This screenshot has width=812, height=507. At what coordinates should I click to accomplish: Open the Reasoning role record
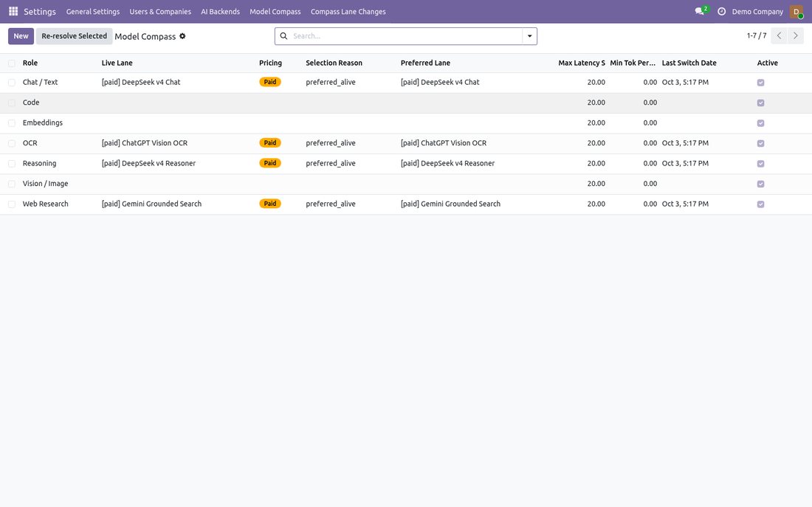(39, 164)
